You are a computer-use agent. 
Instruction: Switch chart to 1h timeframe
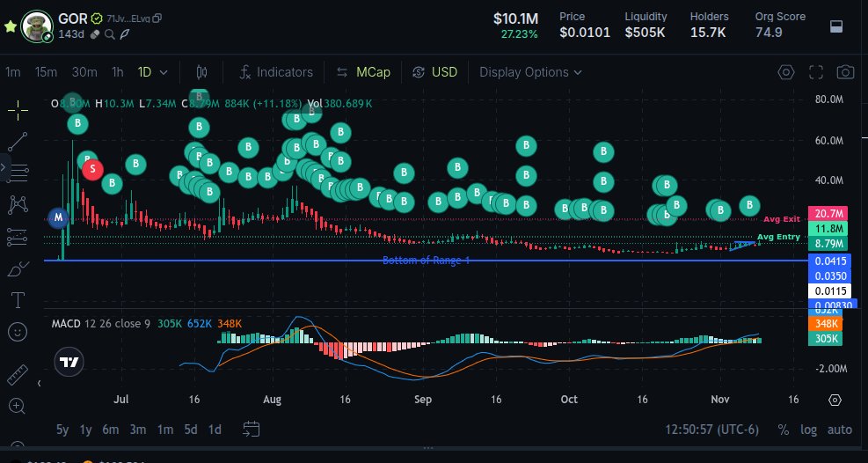(117, 72)
